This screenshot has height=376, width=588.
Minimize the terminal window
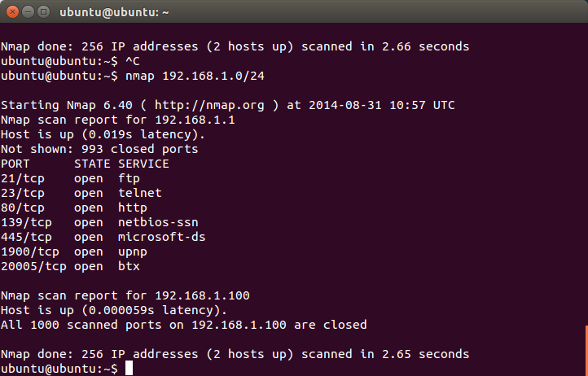29,12
